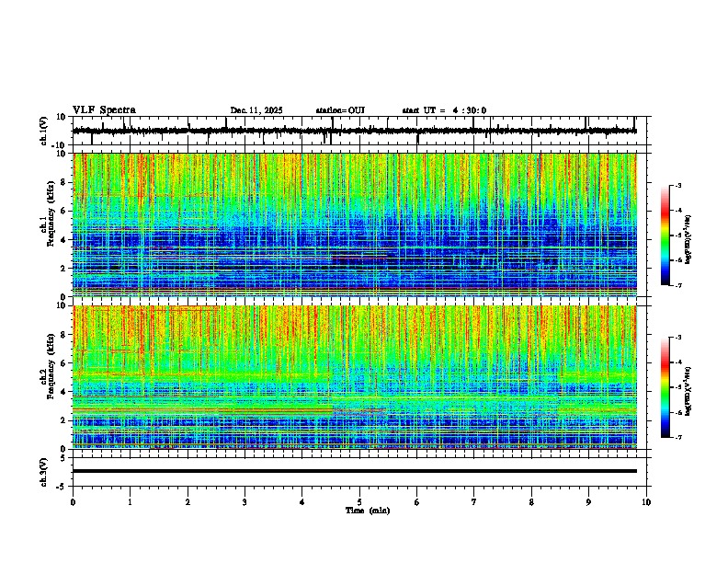Click inside the ch.1 frequency spectrogram
This screenshot has height=563, width=728.
point(355,224)
